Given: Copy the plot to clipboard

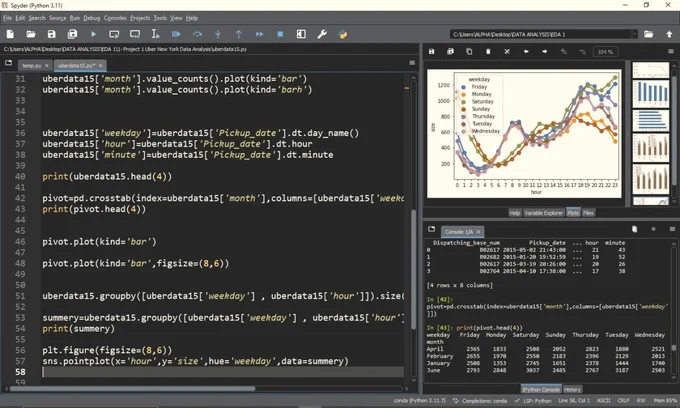Looking at the screenshot, I should [469, 52].
